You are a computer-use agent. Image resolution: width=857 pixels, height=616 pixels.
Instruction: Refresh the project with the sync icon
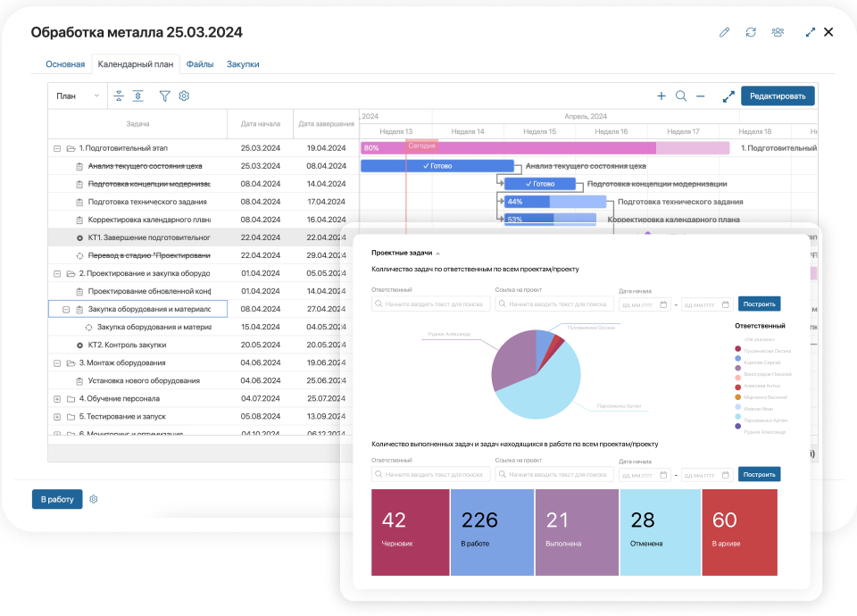tap(751, 32)
